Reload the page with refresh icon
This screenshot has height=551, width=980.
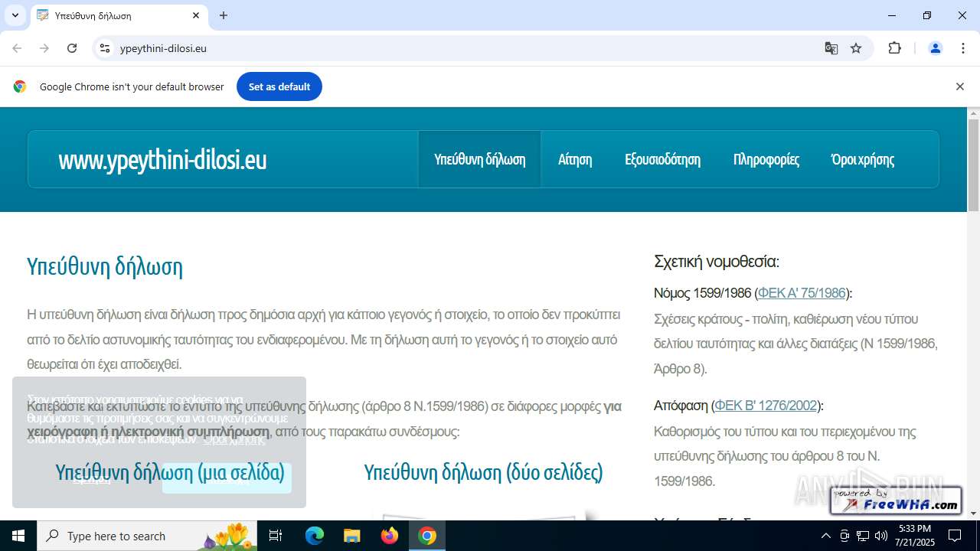(x=72, y=48)
